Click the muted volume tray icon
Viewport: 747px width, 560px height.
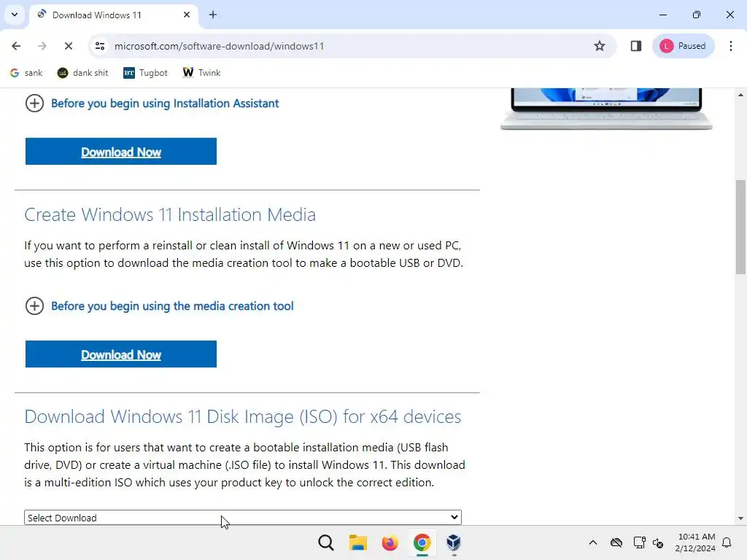658,542
